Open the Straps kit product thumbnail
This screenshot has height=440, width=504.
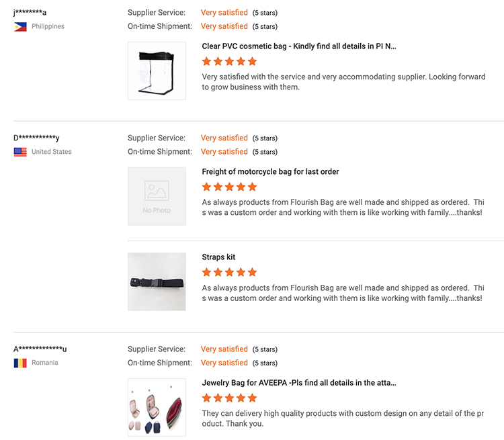click(157, 281)
